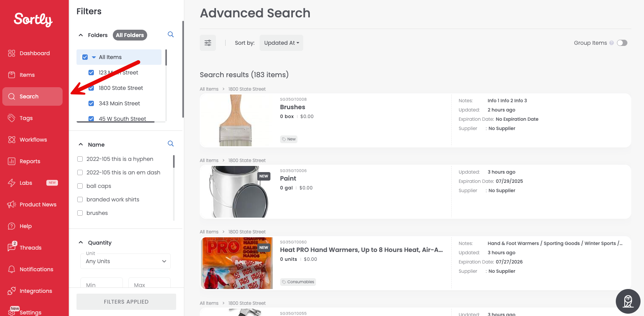Click the Consumables tag on Heat PRO item

click(x=298, y=282)
